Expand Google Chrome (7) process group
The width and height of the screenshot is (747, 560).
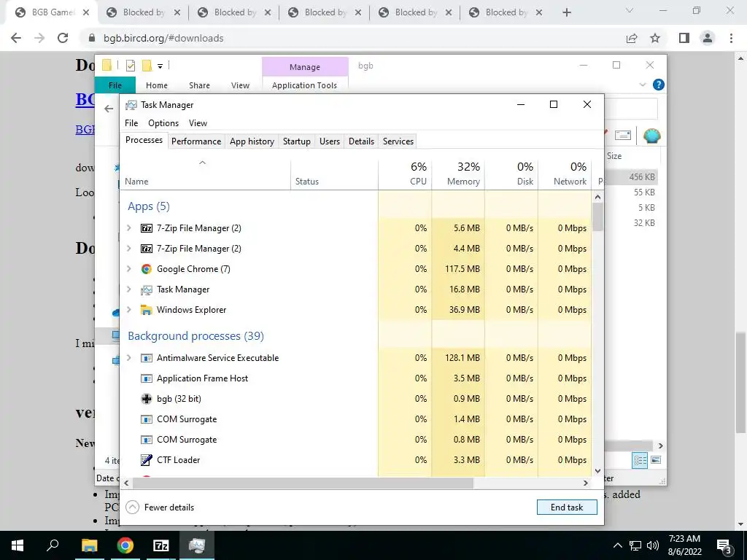coord(128,269)
